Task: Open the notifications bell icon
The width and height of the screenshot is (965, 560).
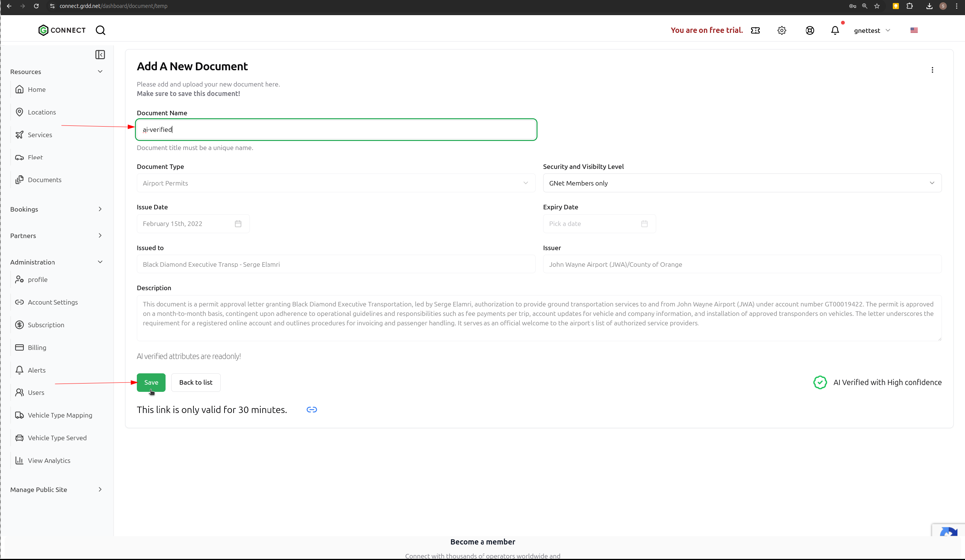Action: tap(835, 30)
